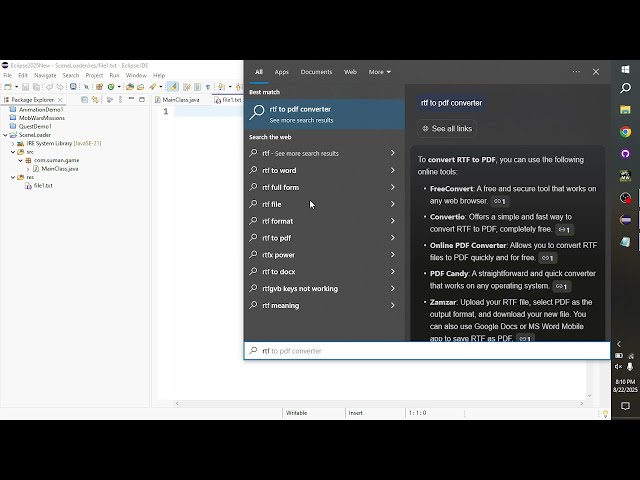Open Google Chrome from the taskbar
Screen dimensions: 640x480
tap(625, 132)
